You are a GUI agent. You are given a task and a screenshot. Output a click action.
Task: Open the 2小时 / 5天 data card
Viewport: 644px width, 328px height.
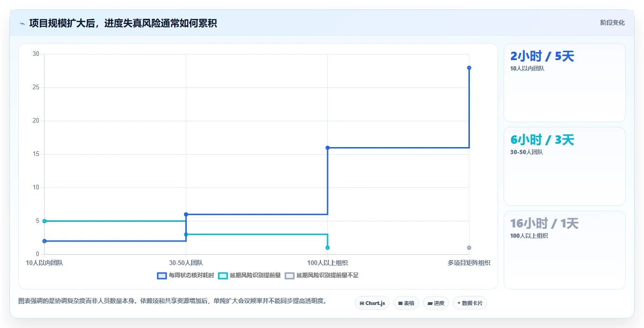coord(564,83)
